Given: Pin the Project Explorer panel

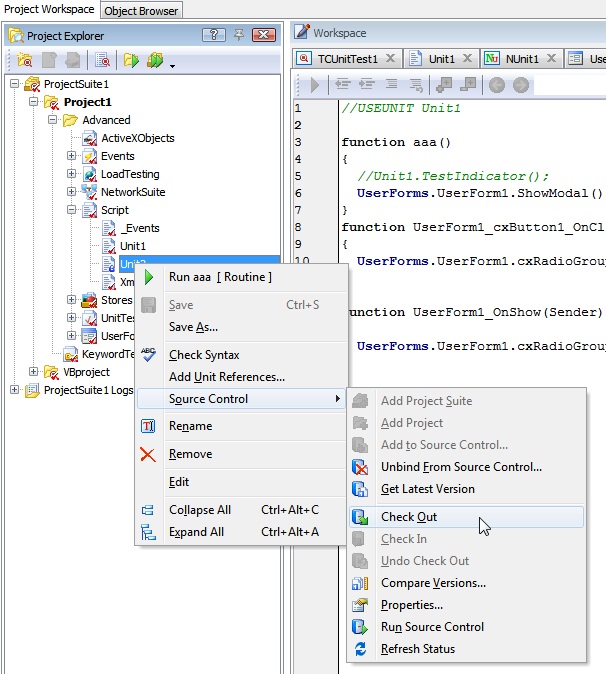Looking at the screenshot, I should [x=239, y=36].
